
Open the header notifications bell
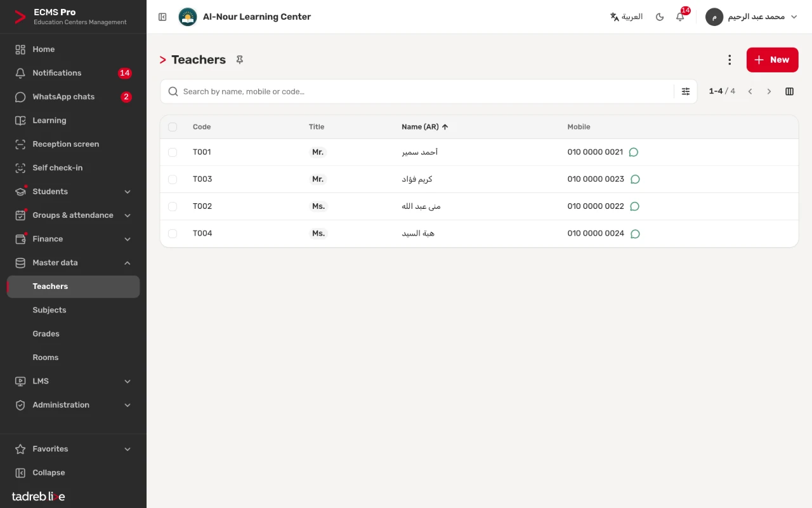[x=680, y=17]
